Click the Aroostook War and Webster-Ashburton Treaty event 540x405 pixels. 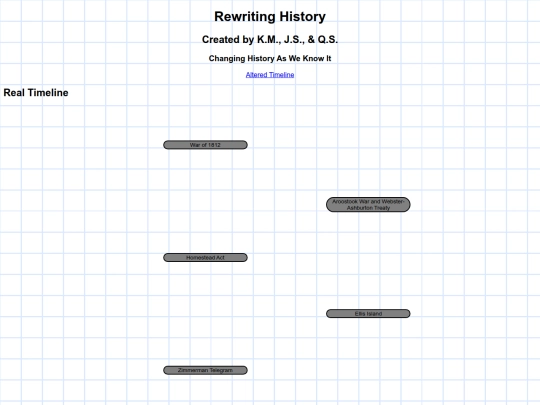(368, 205)
